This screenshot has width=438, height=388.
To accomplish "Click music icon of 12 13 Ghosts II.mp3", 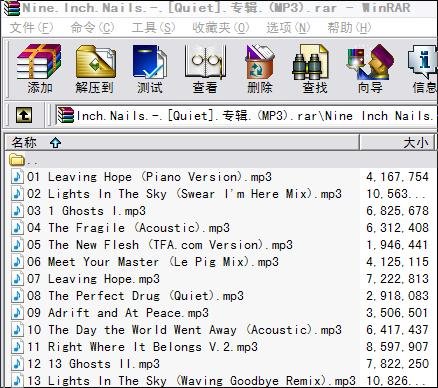I will 17,364.
